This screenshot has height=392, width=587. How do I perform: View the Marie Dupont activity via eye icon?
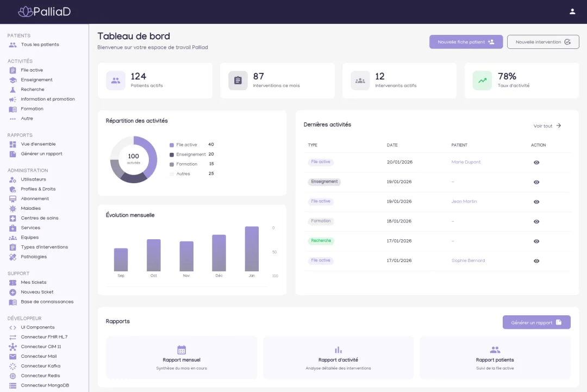pyautogui.click(x=536, y=163)
